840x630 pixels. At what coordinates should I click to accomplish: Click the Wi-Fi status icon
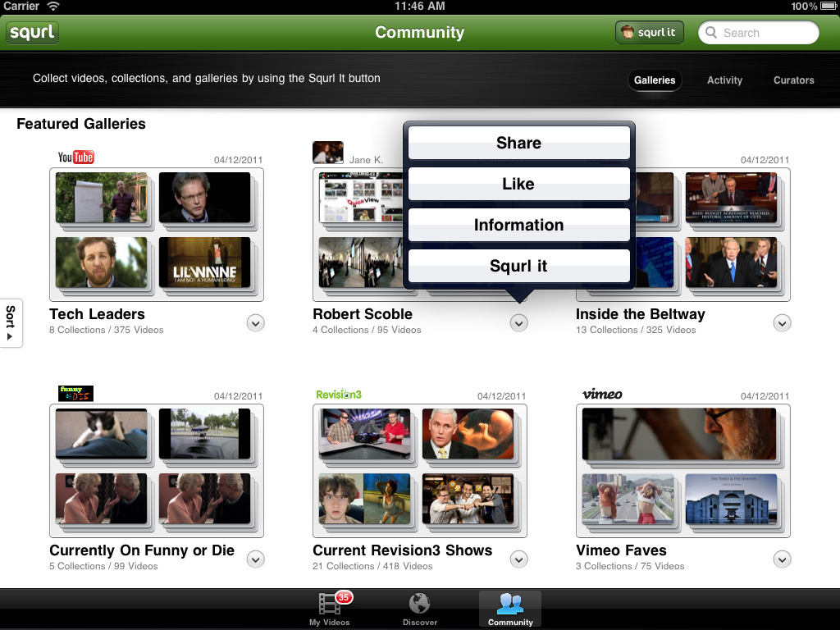[52, 7]
